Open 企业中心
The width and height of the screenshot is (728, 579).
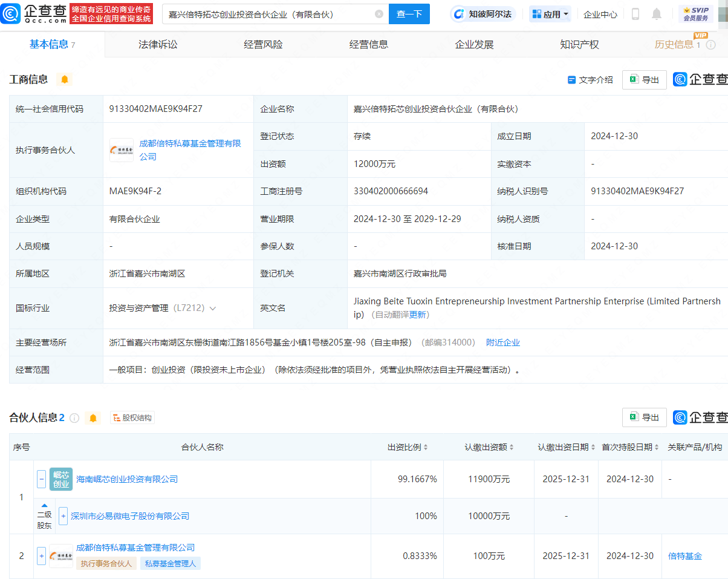click(x=600, y=14)
